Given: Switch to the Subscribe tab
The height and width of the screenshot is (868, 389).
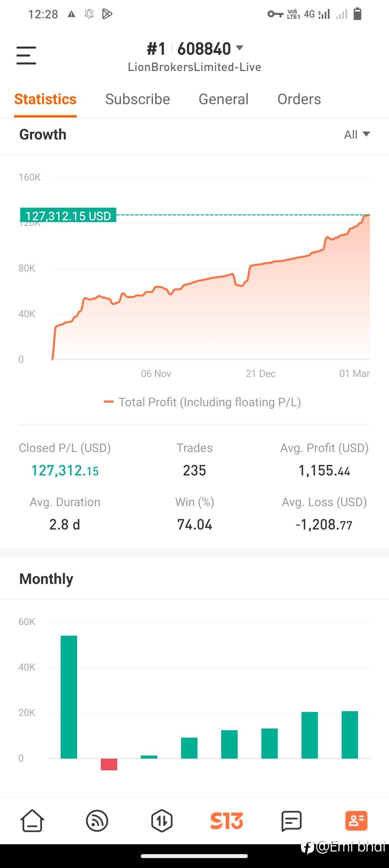Looking at the screenshot, I should pos(138,99).
